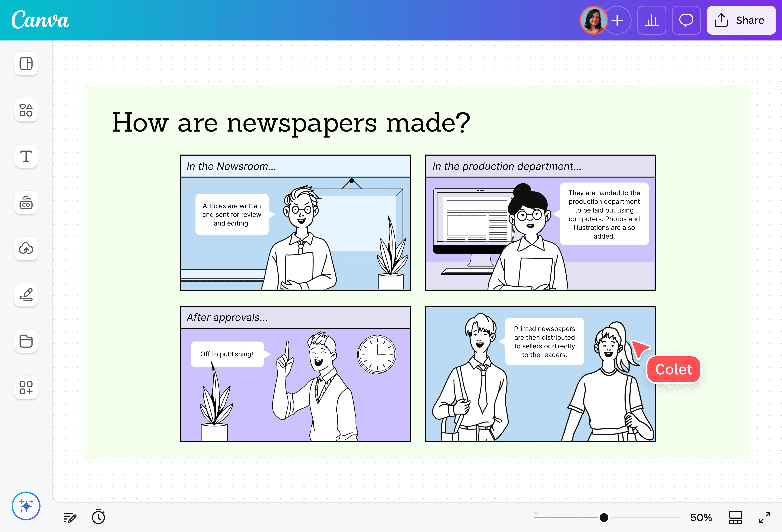Open the Text panel

coord(26,156)
